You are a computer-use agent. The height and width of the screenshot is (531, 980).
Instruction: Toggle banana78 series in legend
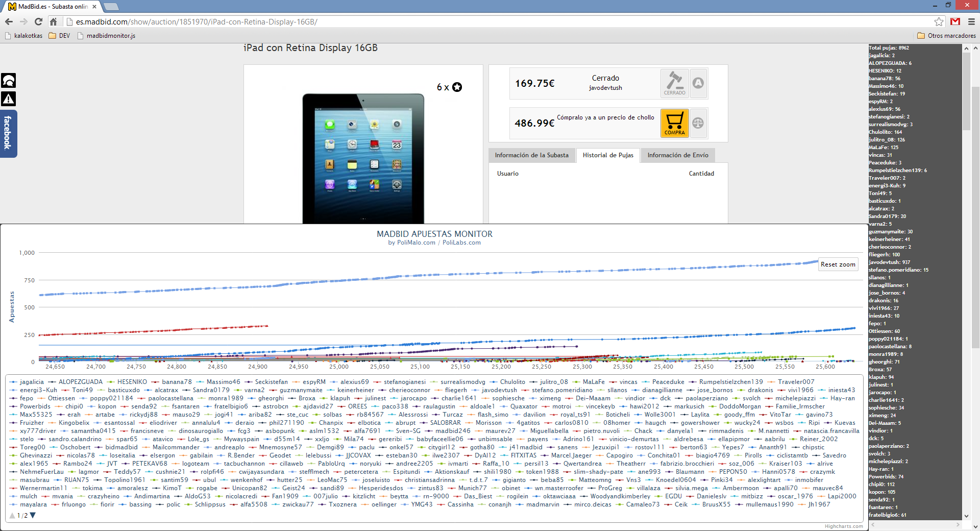(x=172, y=382)
